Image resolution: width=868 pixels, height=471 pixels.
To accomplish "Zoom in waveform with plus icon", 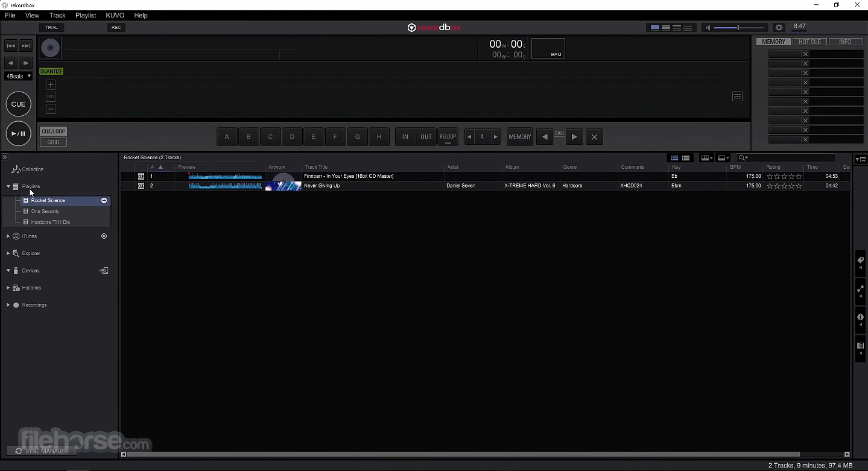I will [51, 85].
